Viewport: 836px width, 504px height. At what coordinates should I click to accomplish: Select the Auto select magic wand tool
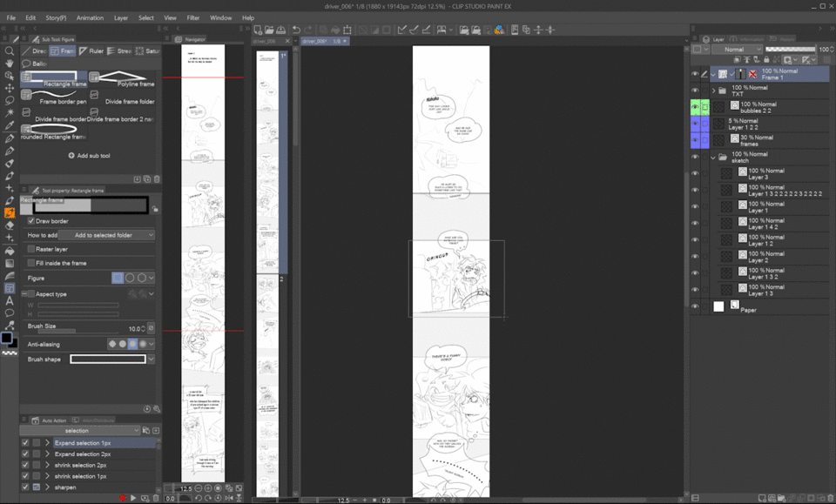coord(9,113)
